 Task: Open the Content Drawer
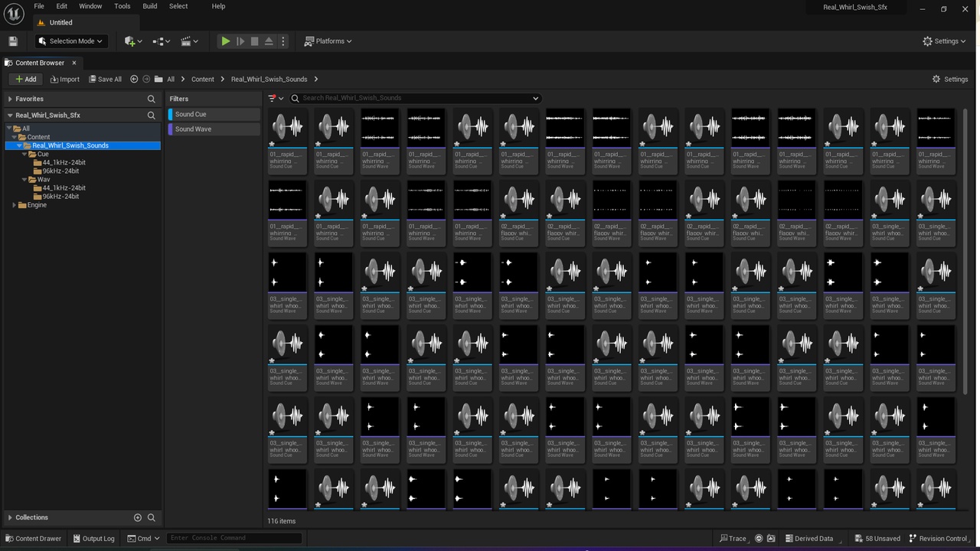(x=33, y=538)
